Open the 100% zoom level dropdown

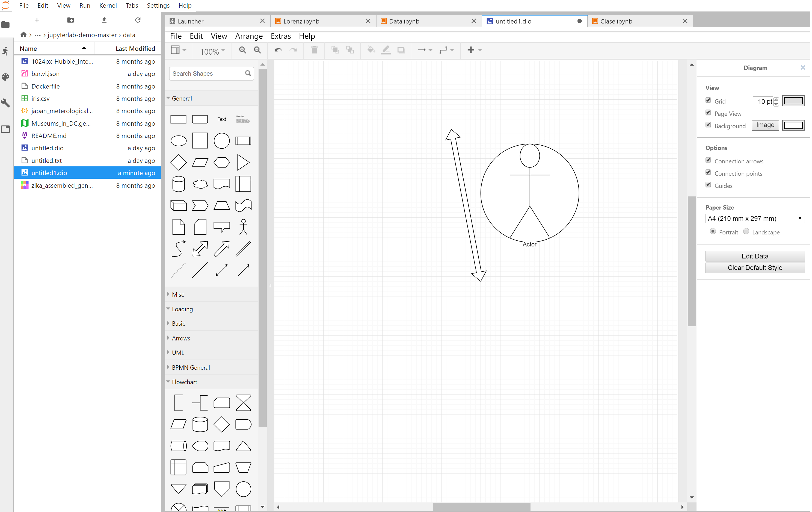click(x=212, y=51)
